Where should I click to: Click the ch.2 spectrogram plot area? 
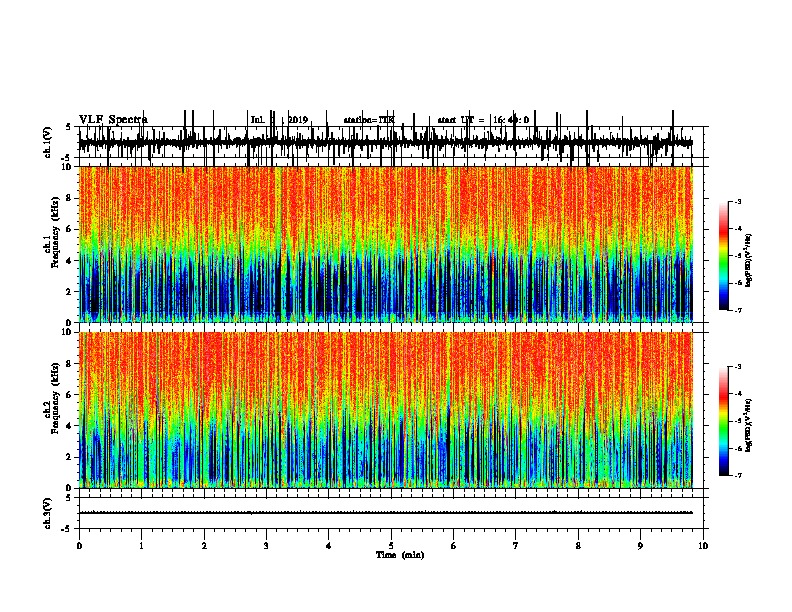(x=386, y=410)
